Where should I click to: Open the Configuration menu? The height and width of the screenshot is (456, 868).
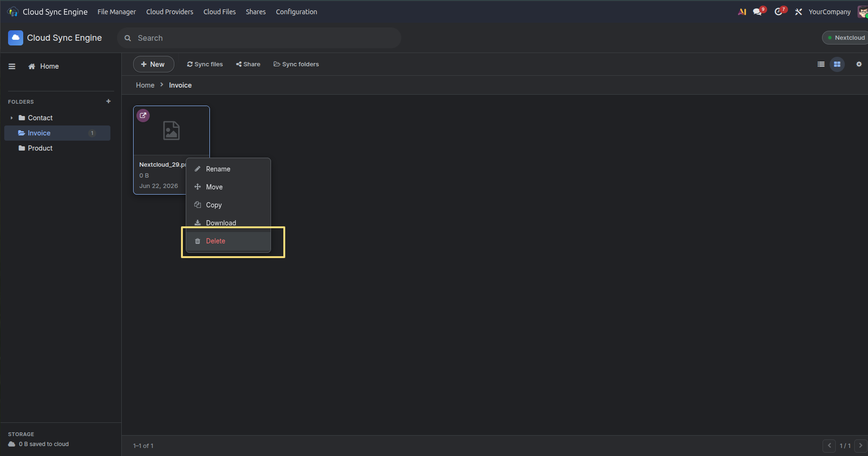297,12
